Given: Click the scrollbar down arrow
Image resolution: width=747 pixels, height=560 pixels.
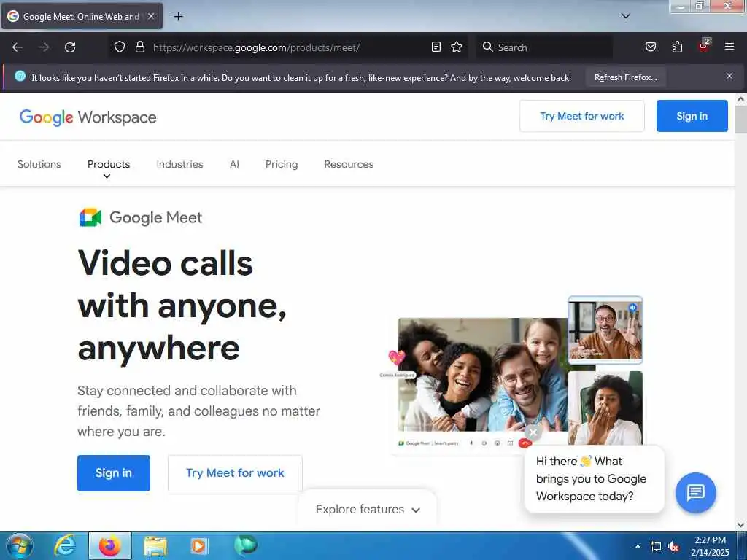Looking at the screenshot, I should 740,524.
